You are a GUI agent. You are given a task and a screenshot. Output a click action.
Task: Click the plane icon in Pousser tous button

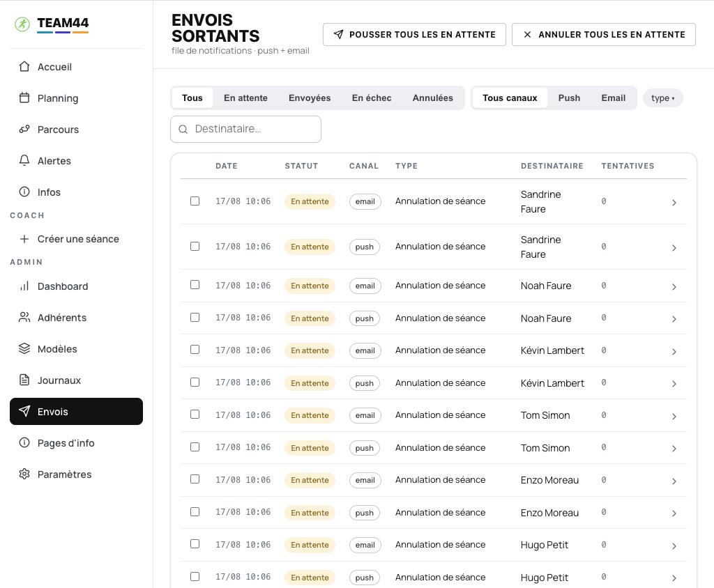coord(338,35)
